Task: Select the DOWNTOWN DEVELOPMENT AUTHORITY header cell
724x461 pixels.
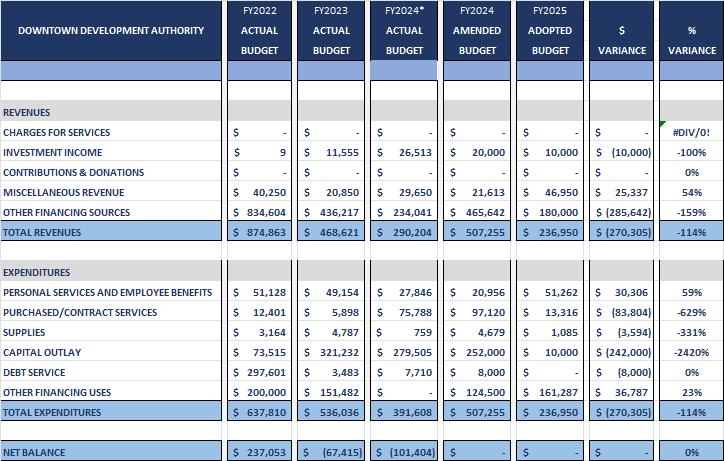Action: coord(111,30)
